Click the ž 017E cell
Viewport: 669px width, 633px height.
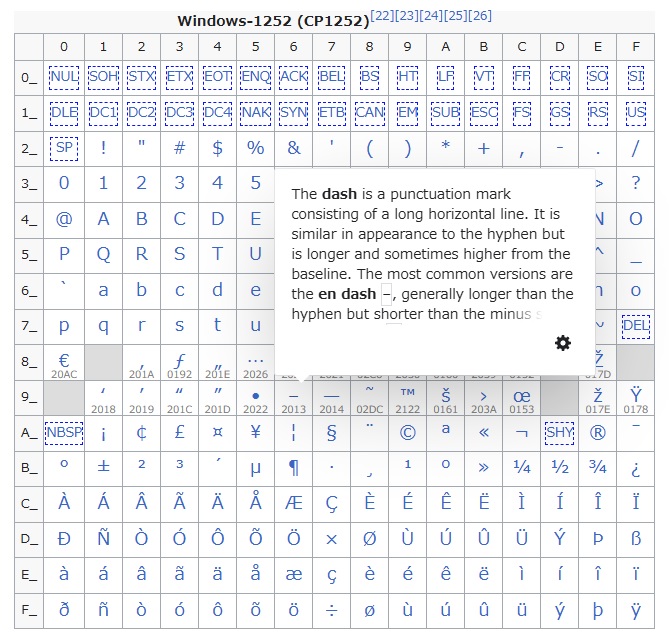tap(597, 398)
